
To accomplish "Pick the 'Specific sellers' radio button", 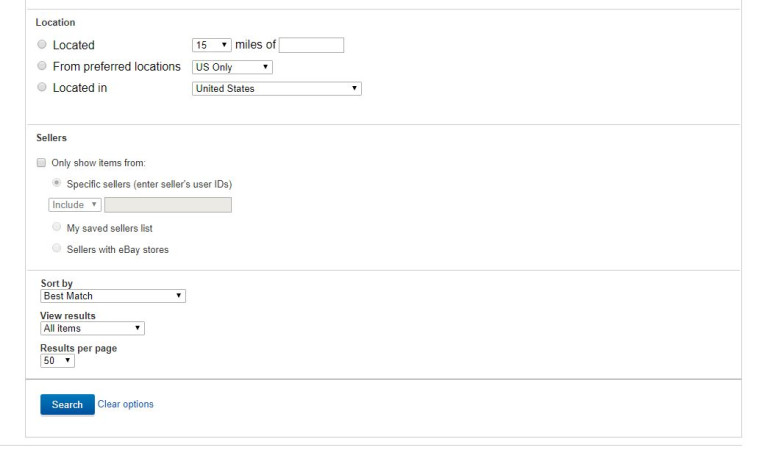I will 57,184.
